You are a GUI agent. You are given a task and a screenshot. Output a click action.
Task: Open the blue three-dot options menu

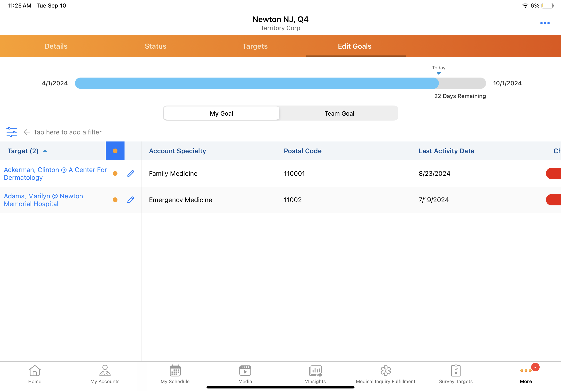544,23
